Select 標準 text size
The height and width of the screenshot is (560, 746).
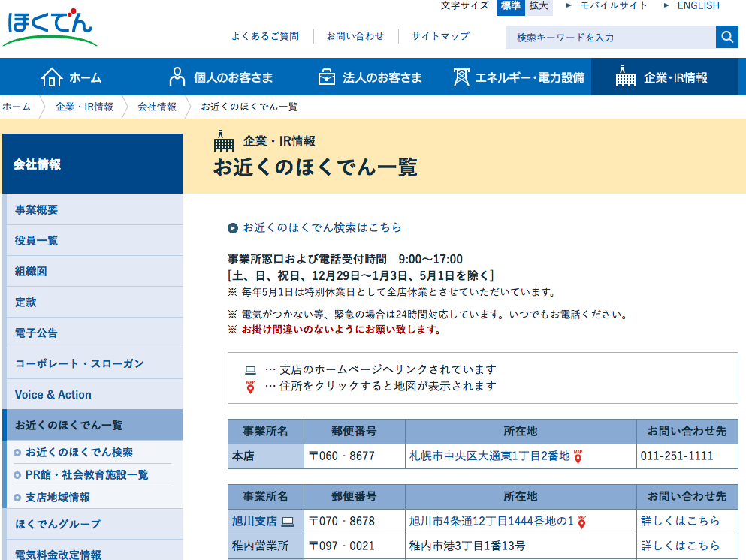tap(511, 6)
